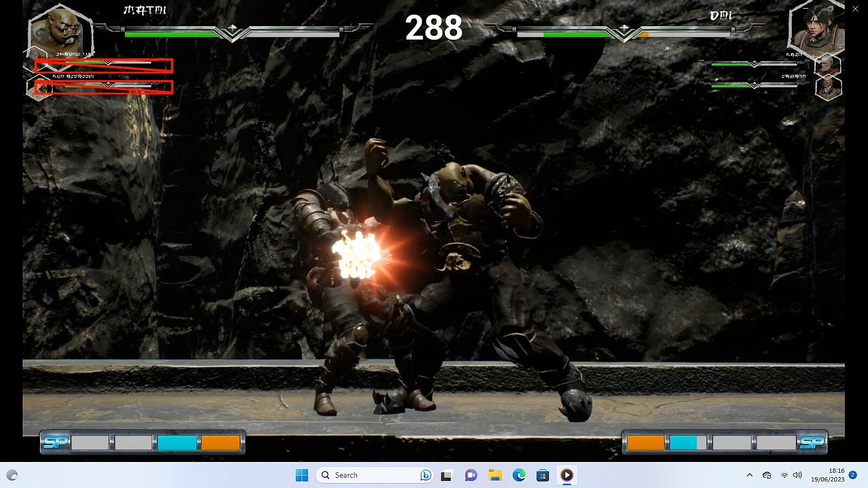Launch File Explorer from the taskbar
This screenshot has width=868, height=488.
click(495, 476)
